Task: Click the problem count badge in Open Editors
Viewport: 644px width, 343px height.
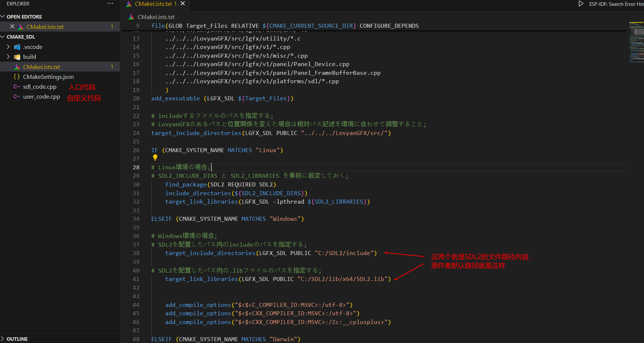Action: click(112, 27)
